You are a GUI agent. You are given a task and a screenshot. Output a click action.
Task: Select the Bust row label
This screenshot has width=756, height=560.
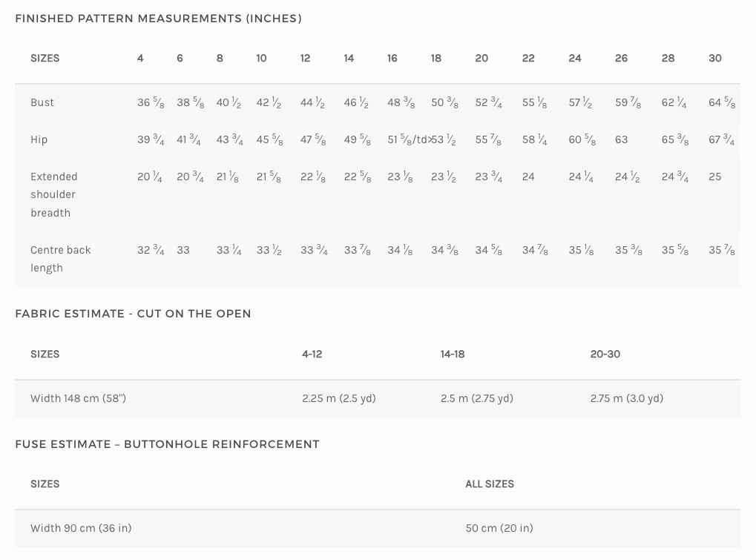42,102
